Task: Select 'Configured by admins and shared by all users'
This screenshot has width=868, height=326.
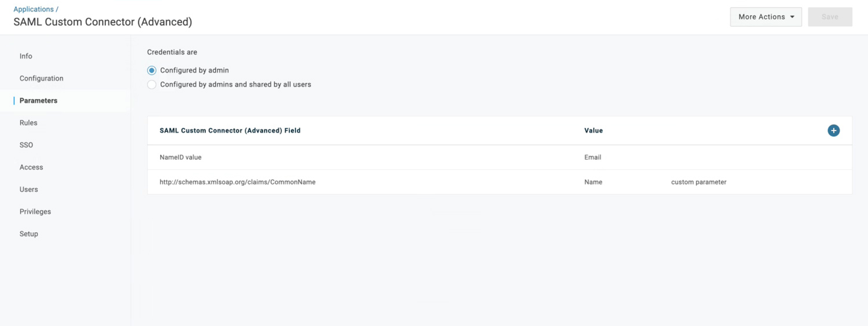Action: pos(152,85)
